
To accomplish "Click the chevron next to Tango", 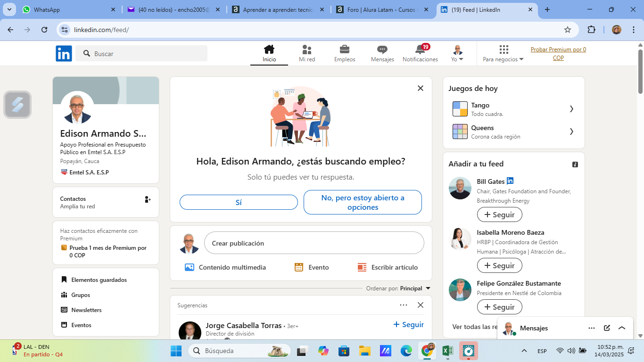I will click(571, 109).
